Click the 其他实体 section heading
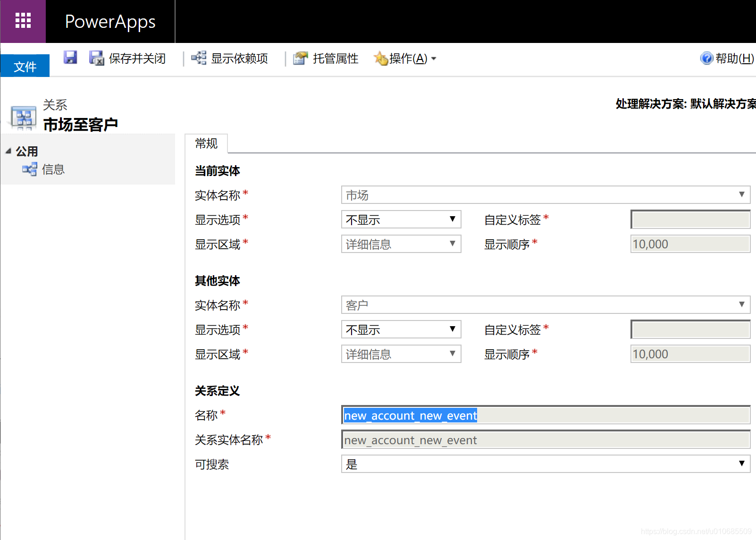This screenshot has height=540, width=756. tap(217, 281)
